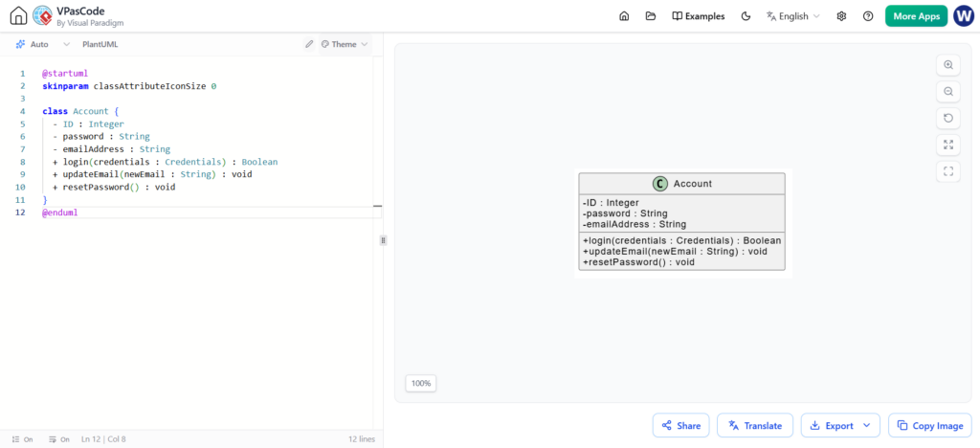Click the '- ID : Integer' code line
This screenshot has width=980, height=448.
[88, 123]
